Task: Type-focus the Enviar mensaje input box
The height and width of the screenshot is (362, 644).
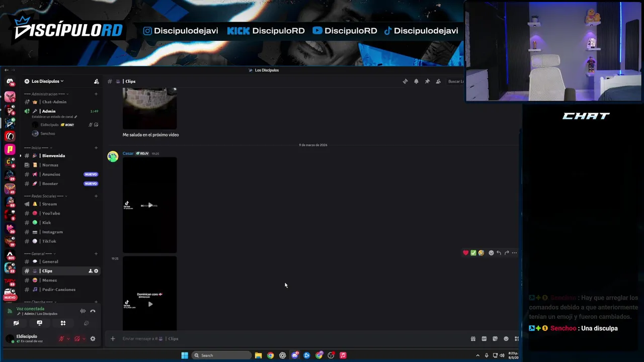Action: coord(292,339)
